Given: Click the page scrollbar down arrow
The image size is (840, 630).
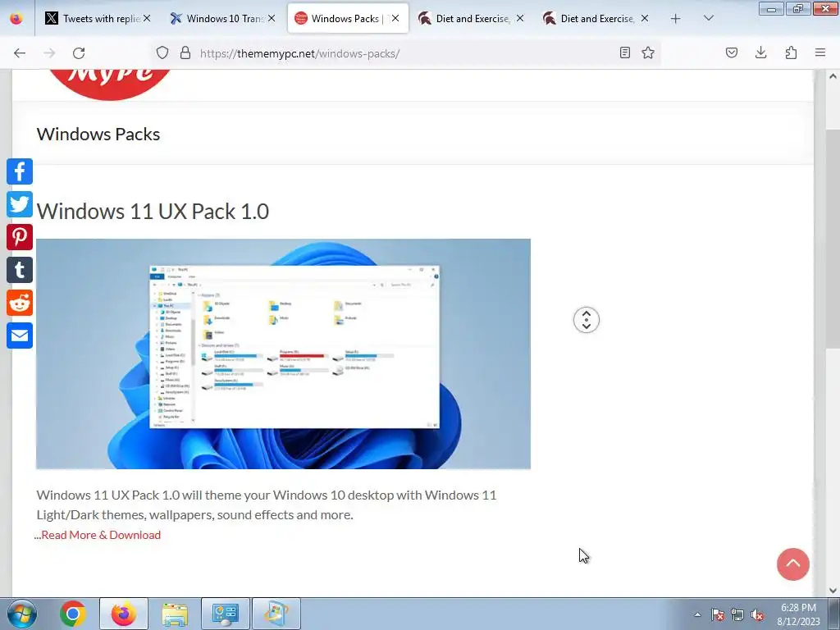Looking at the screenshot, I should point(833,590).
